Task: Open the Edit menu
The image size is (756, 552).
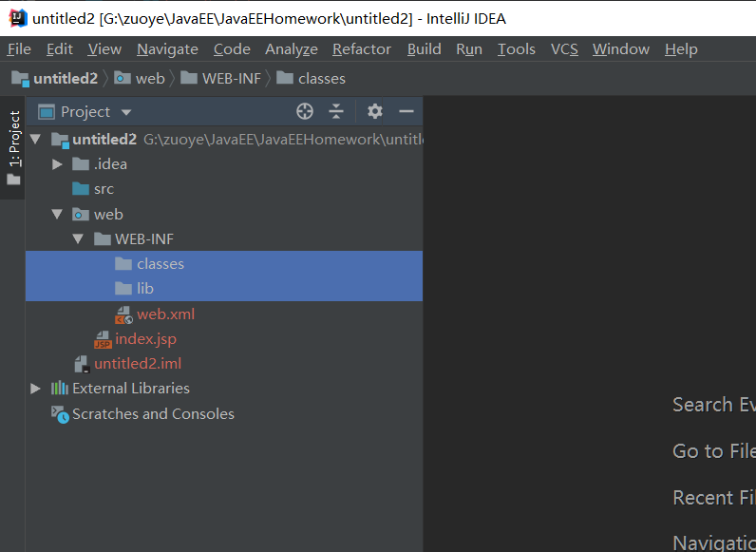Action: [x=60, y=49]
